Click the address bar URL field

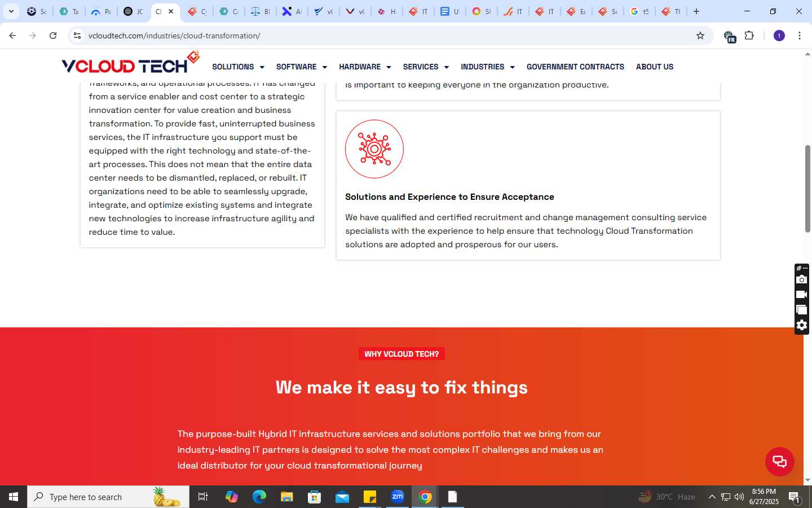click(x=389, y=36)
